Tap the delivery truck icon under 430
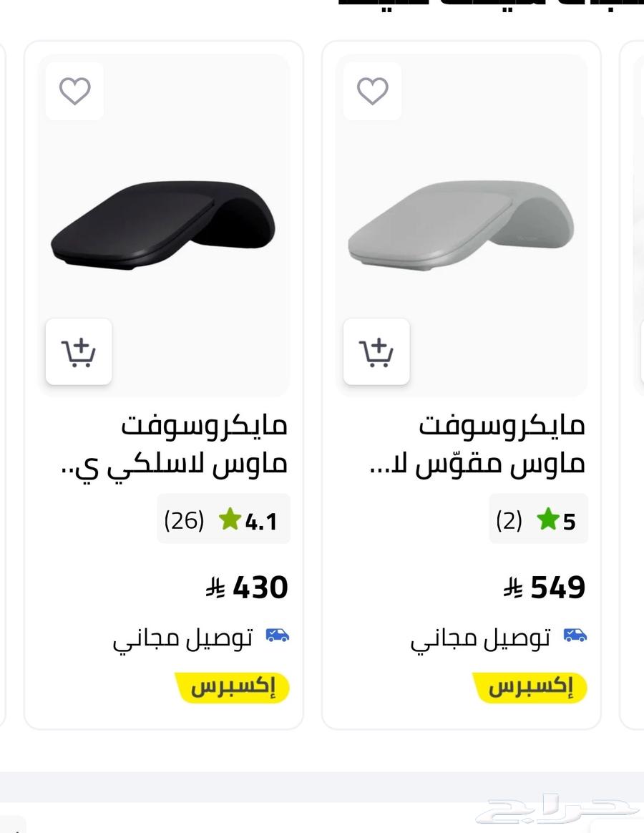The width and height of the screenshot is (644, 833). click(278, 635)
